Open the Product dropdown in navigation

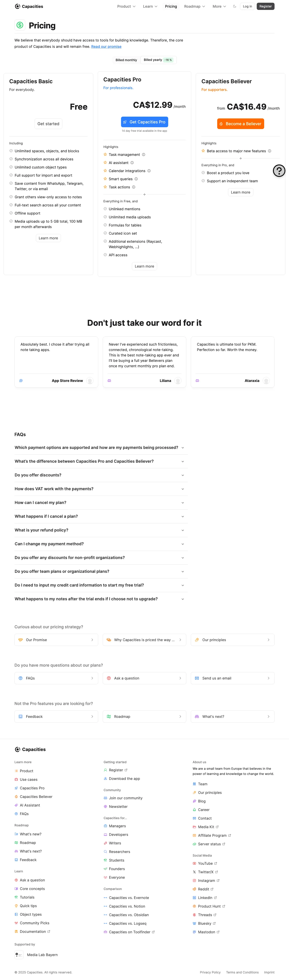click(x=126, y=7)
